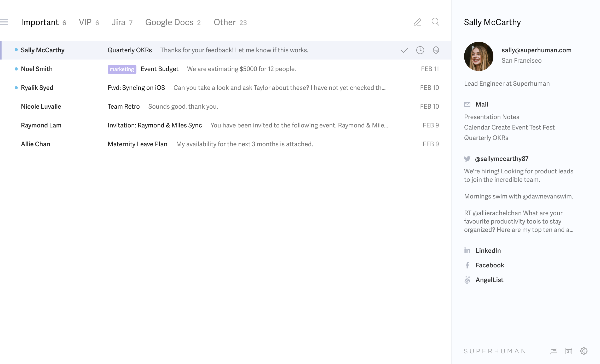The width and height of the screenshot is (600, 364).
Task: Toggle the unread dot beside Ryalik Syed
Action: [16, 87]
